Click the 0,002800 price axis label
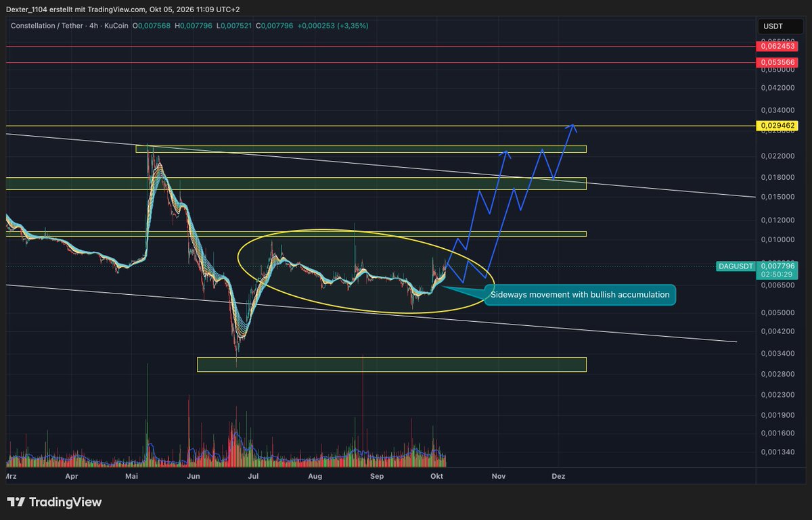Image resolution: width=812 pixels, height=520 pixels. pos(777,374)
